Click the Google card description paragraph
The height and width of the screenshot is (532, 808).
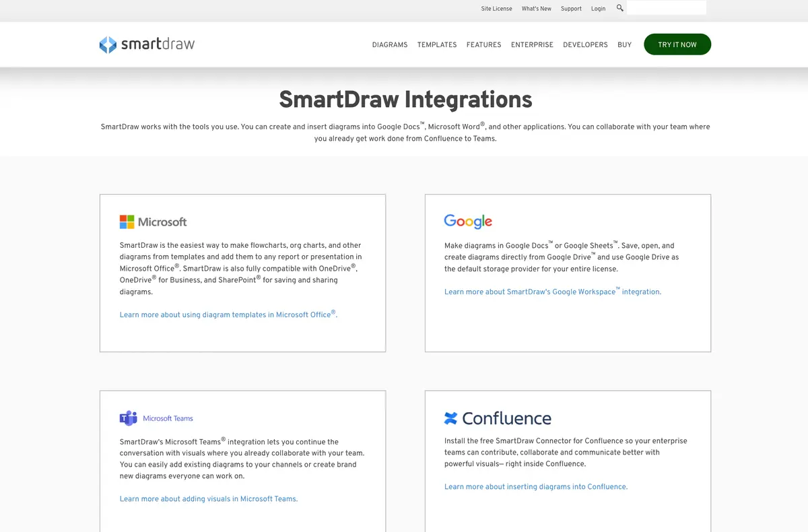coord(562,257)
